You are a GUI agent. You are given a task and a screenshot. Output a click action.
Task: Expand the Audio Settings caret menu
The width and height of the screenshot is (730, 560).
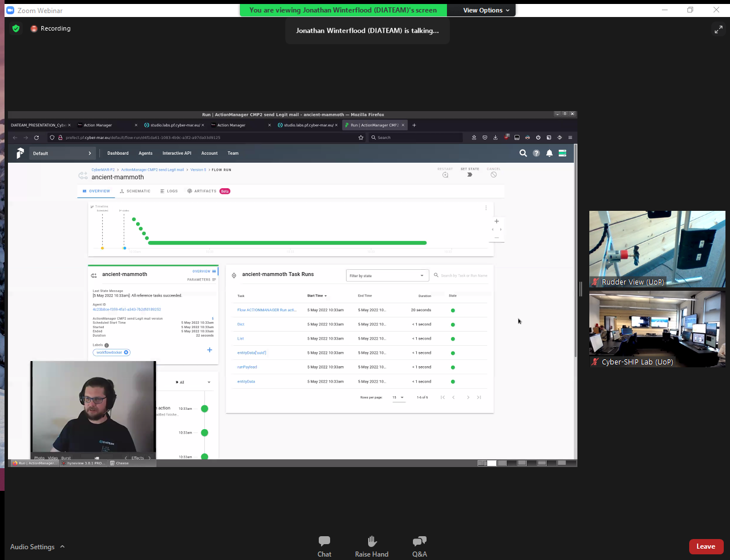[x=62, y=546]
